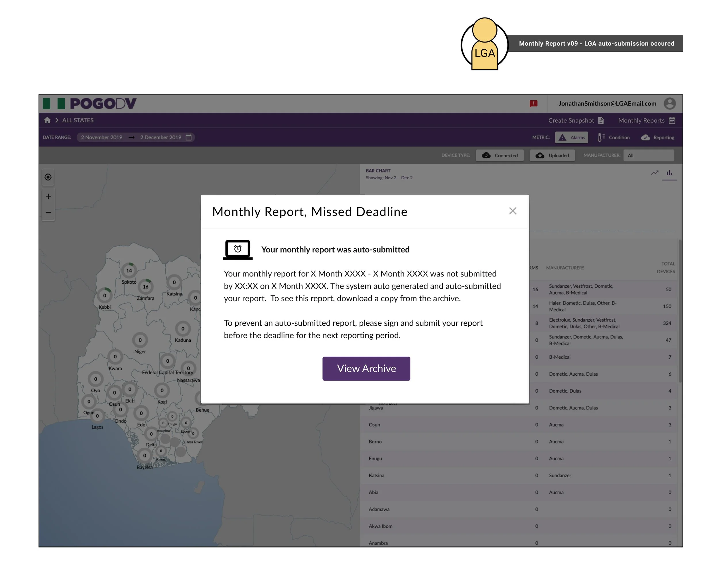
Task: Click the Zamfara map marker 16
Action: tap(146, 287)
